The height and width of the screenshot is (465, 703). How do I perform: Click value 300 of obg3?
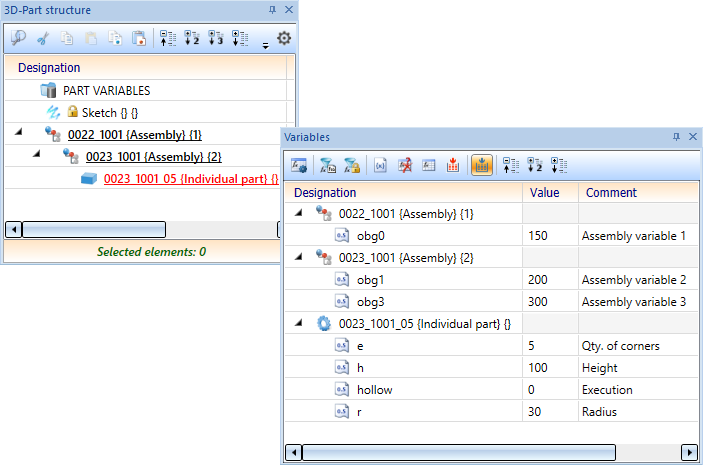click(538, 302)
